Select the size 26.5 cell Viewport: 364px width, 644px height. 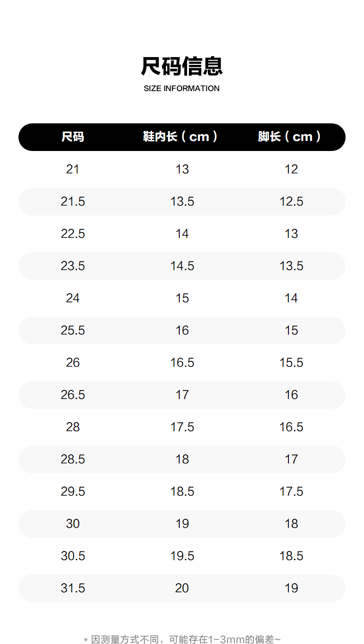click(73, 395)
